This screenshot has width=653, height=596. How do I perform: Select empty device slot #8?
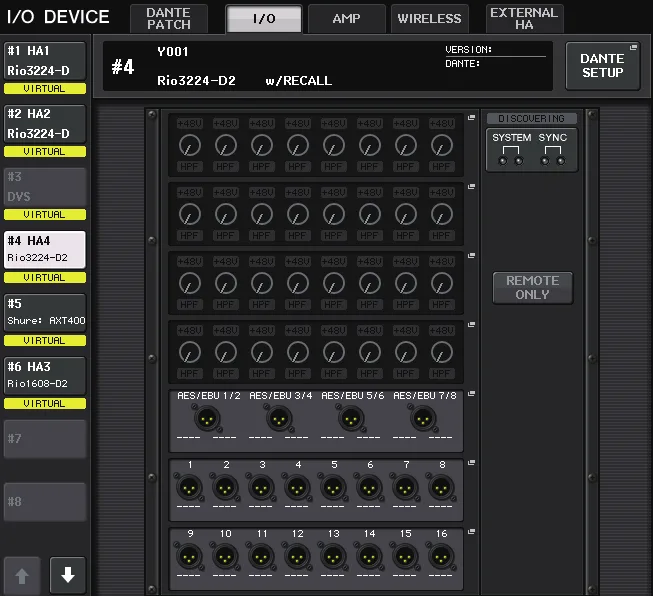tap(45, 501)
